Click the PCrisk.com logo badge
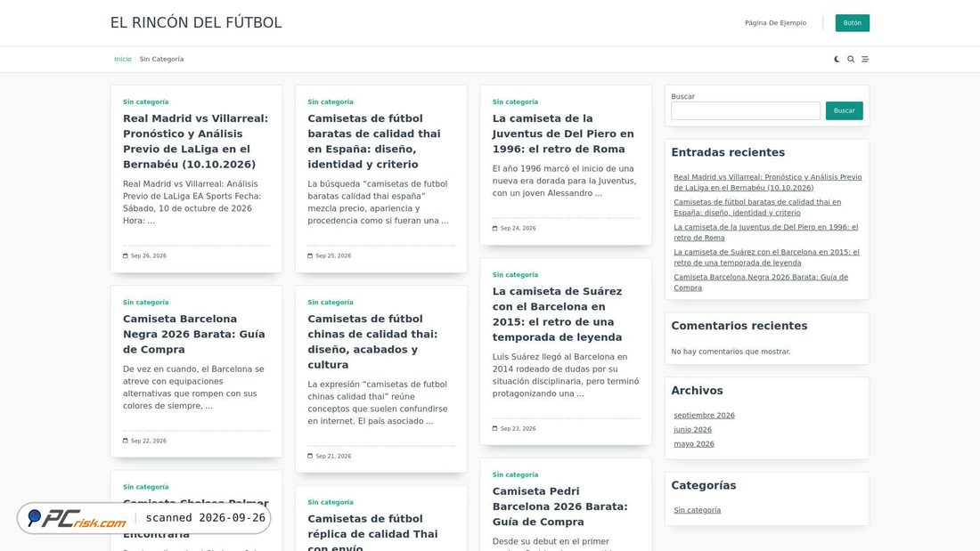This screenshot has height=551, width=980. (78, 518)
